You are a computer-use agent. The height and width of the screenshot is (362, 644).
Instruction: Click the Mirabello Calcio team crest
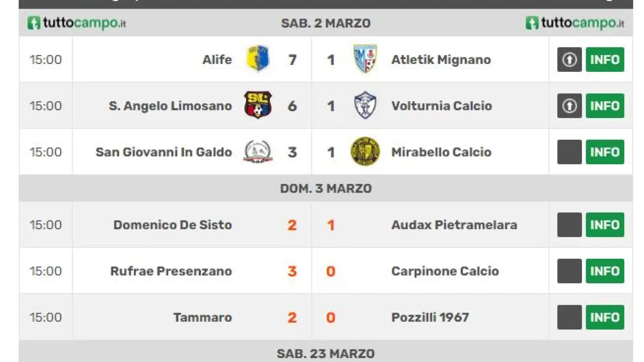tap(365, 151)
